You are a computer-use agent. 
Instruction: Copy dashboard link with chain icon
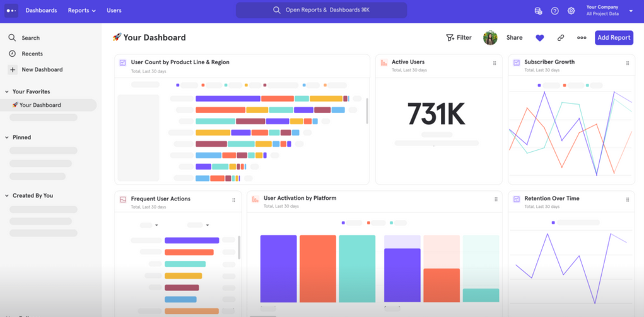click(x=560, y=38)
